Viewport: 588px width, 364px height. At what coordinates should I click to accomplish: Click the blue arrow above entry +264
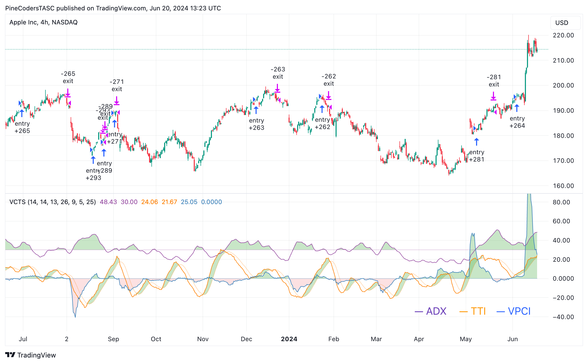(517, 108)
